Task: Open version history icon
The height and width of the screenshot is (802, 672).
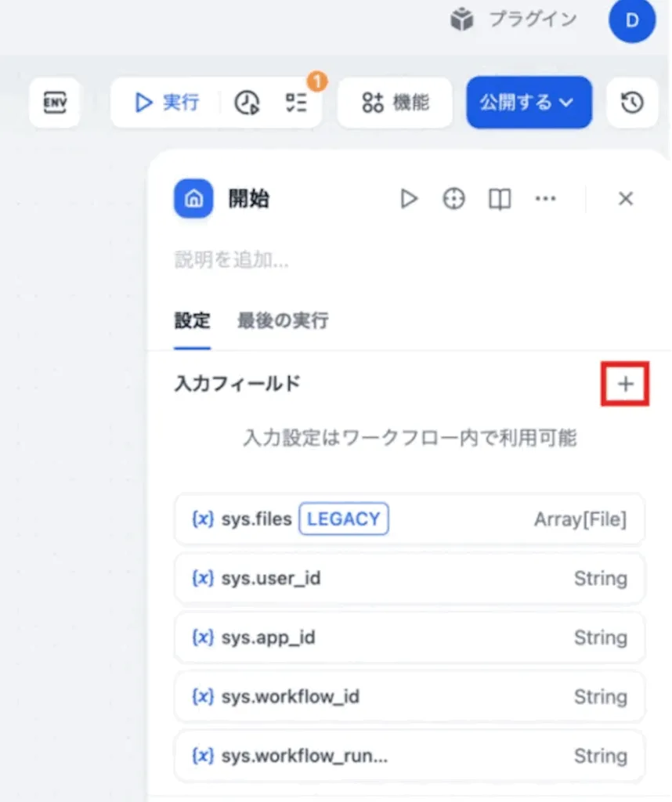Action: click(631, 103)
